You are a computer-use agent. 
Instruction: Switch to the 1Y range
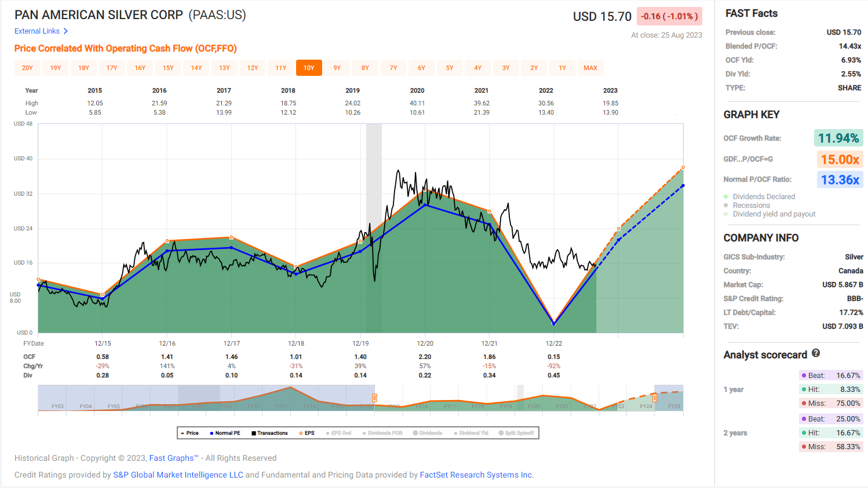tap(563, 68)
